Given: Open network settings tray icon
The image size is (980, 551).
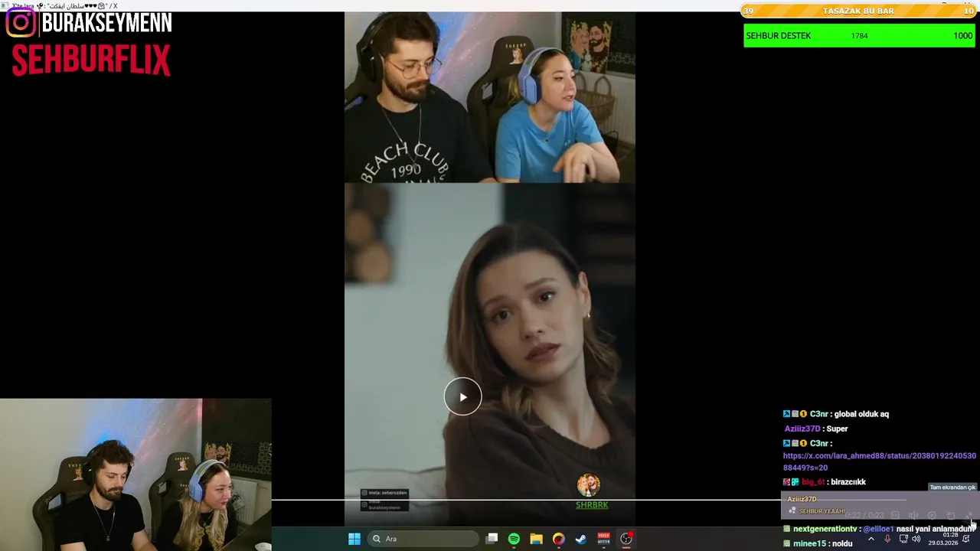Looking at the screenshot, I should (x=903, y=539).
